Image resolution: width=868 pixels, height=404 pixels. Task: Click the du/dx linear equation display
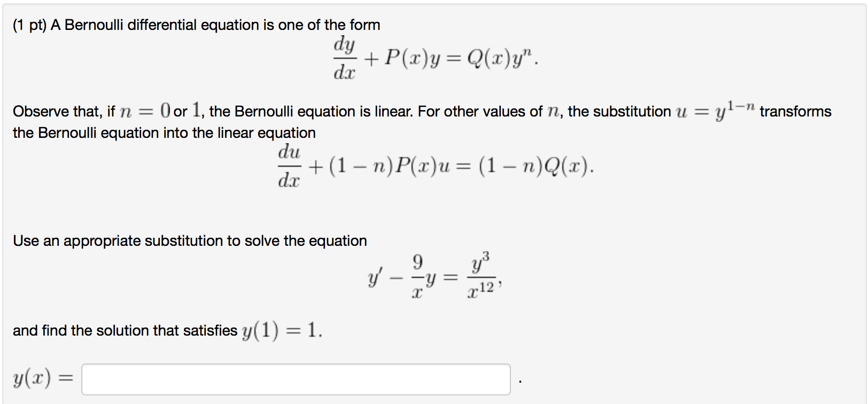click(433, 166)
